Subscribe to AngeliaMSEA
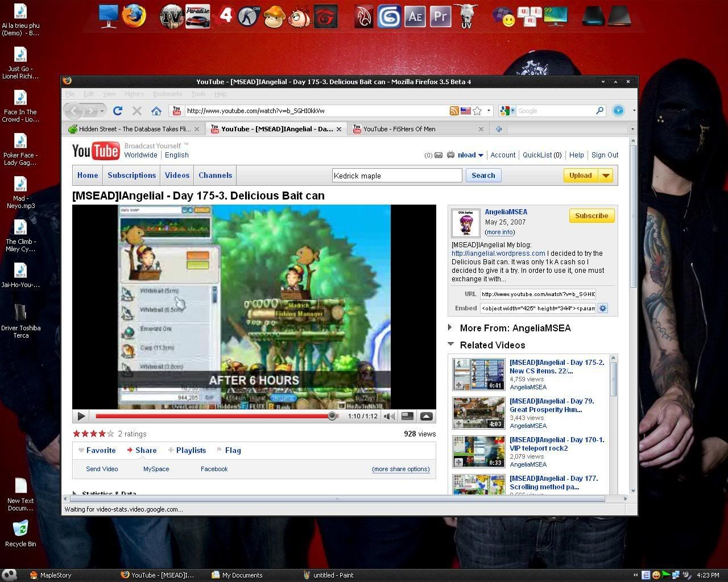The height and width of the screenshot is (582, 728). tap(591, 215)
